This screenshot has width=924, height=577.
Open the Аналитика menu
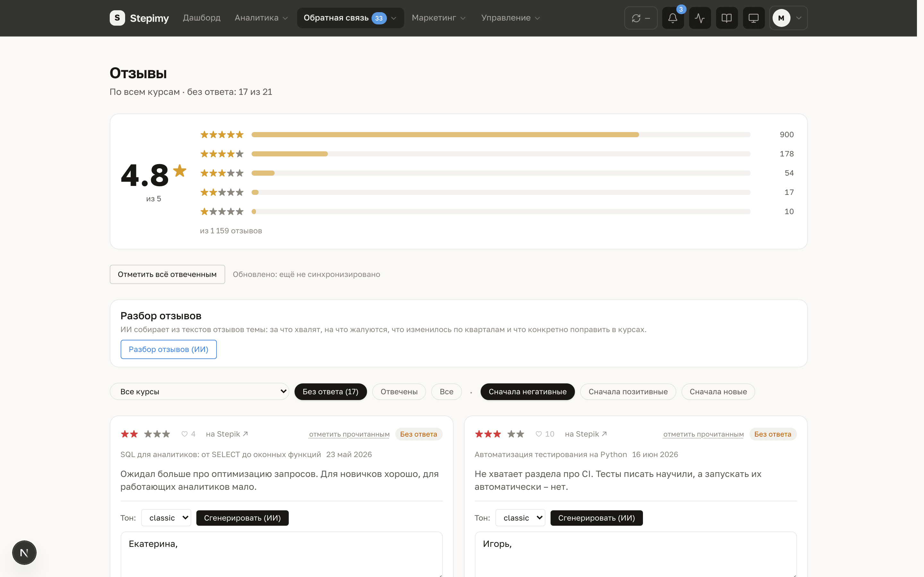tap(261, 18)
